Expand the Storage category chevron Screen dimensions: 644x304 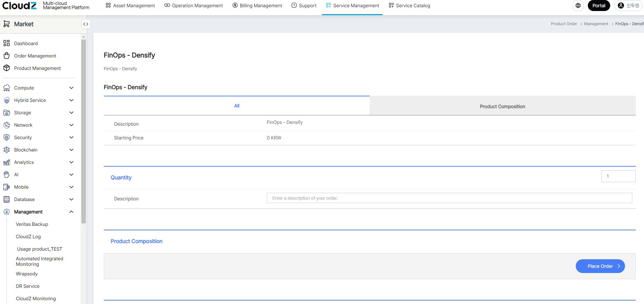coord(71,113)
